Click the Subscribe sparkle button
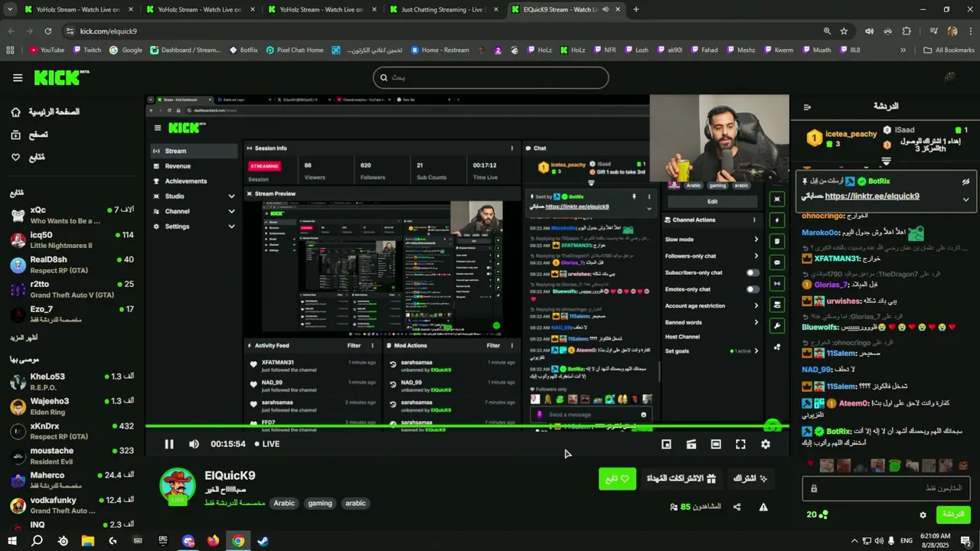This screenshot has height=551, width=980. click(750, 479)
